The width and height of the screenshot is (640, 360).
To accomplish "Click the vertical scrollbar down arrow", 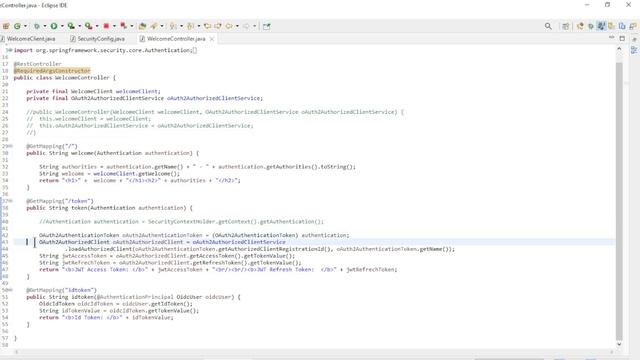I will coord(619,344).
